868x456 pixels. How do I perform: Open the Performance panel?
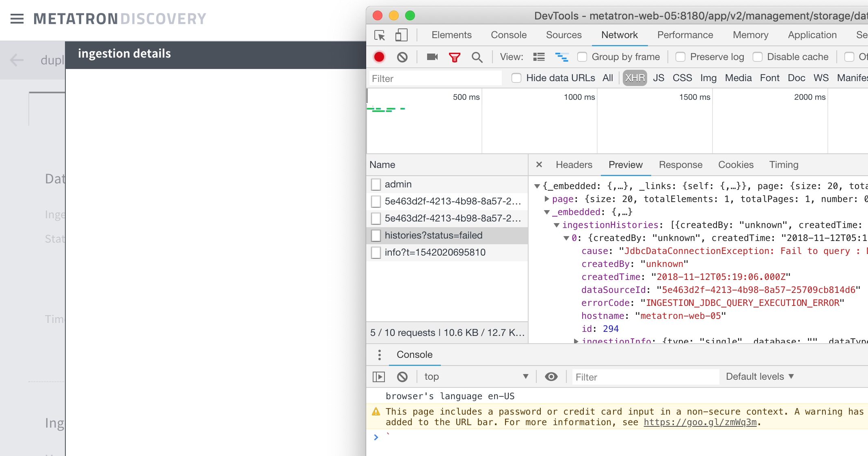[685, 35]
